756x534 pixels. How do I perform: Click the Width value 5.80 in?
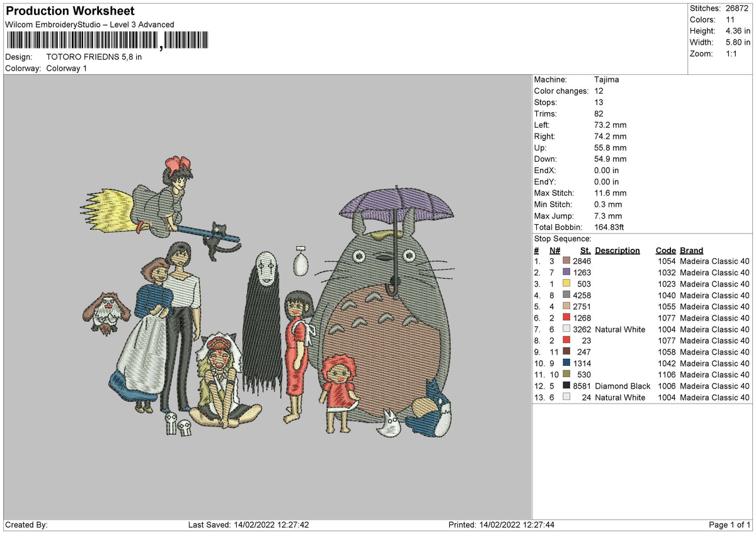coord(738,42)
